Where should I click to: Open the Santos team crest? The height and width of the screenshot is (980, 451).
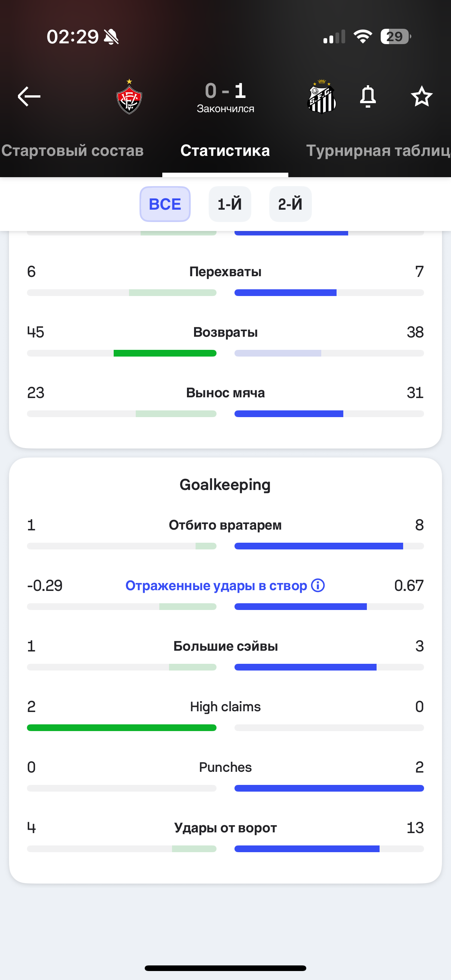click(x=322, y=98)
